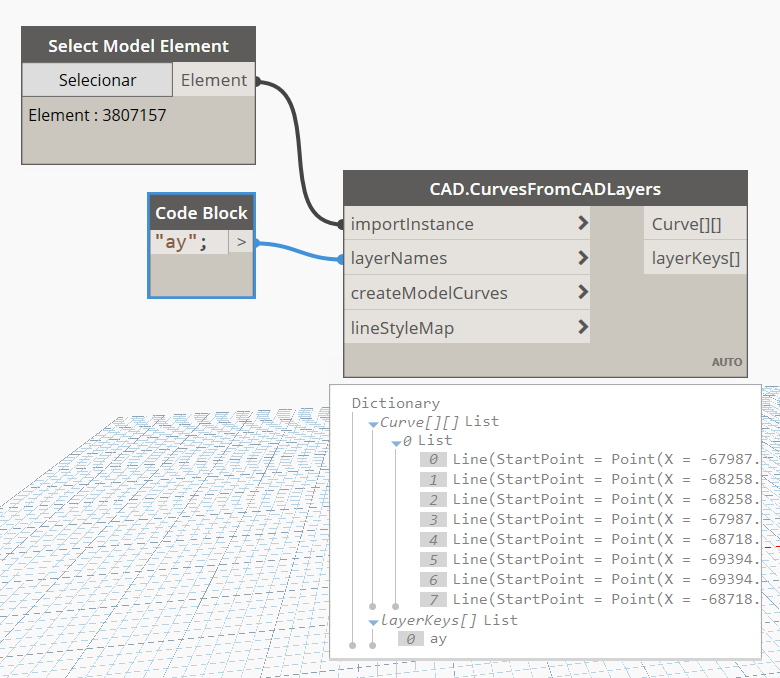Click the Select Model Element node title

(138, 46)
